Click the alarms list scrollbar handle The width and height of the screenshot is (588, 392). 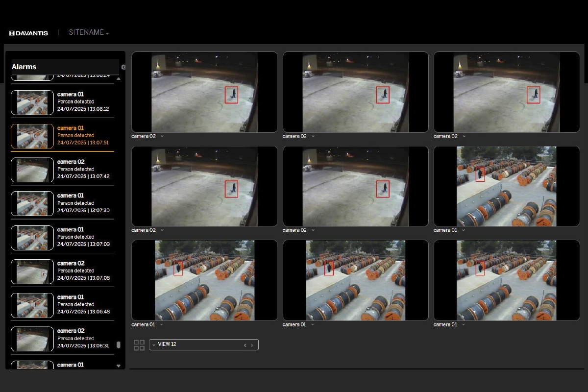pyautogui.click(x=118, y=345)
